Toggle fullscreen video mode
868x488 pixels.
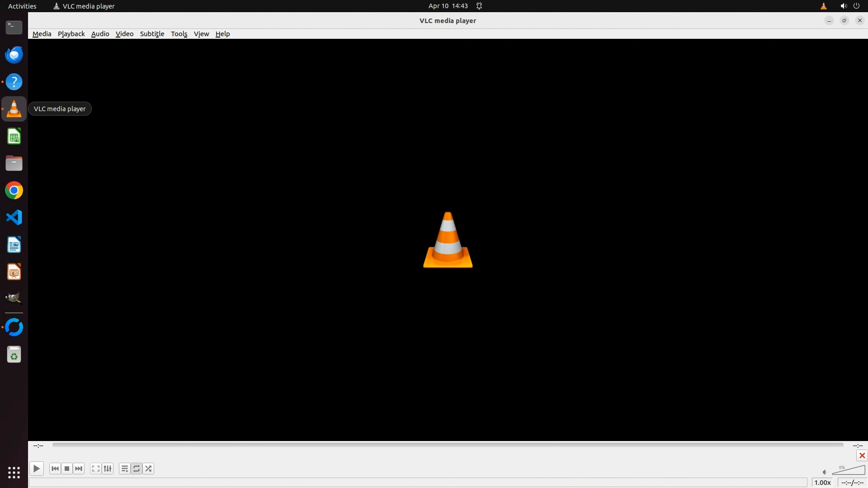click(95, 469)
